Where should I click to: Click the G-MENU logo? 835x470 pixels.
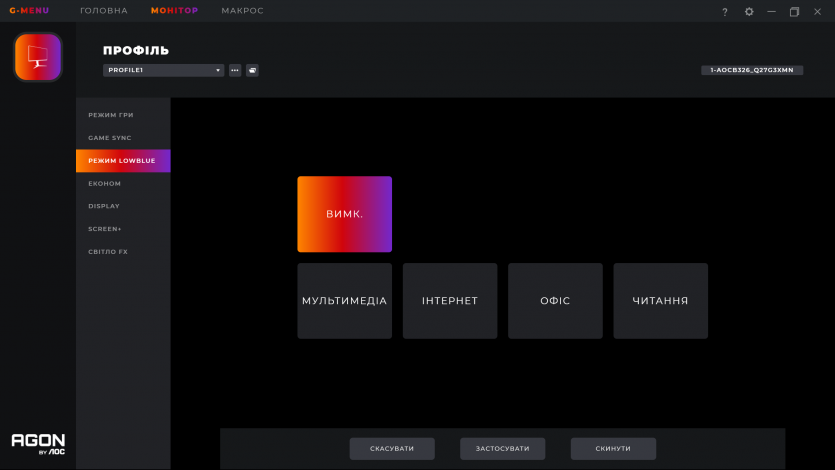coord(29,11)
